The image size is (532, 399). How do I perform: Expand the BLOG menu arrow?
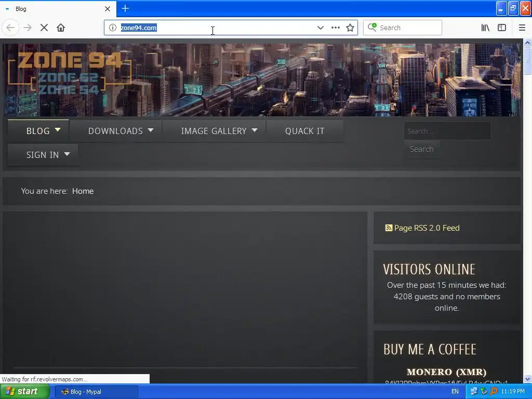pos(58,129)
